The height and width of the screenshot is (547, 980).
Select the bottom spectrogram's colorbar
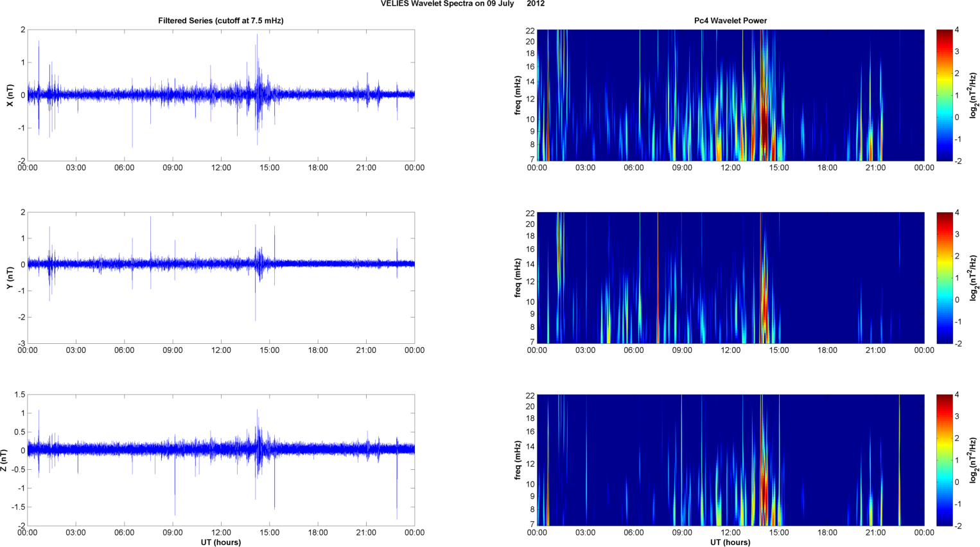coord(944,460)
